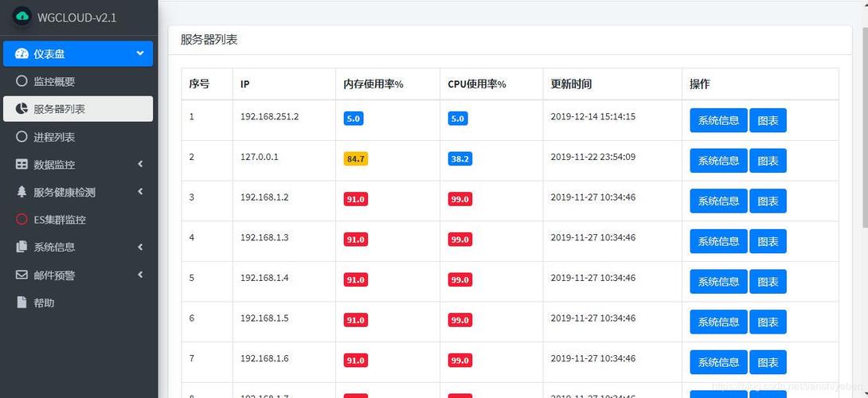Click memory badge 5.0 for 192.168.251.2

(x=354, y=119)
